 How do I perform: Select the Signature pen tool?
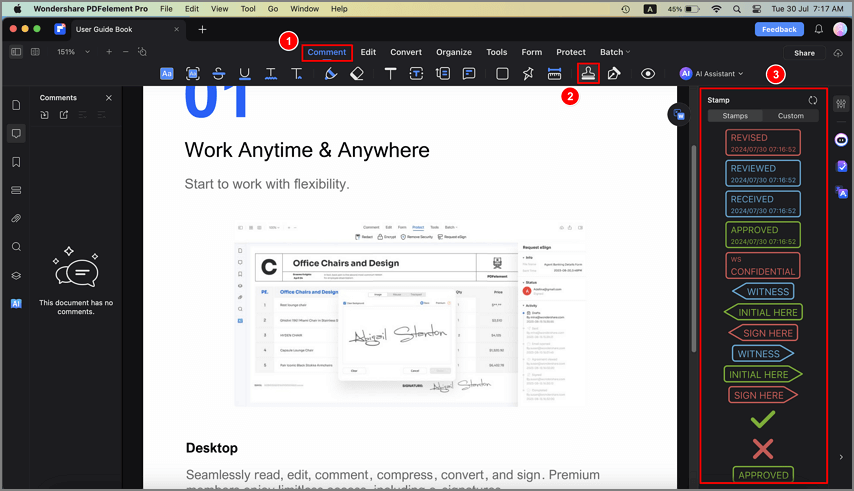614,73
